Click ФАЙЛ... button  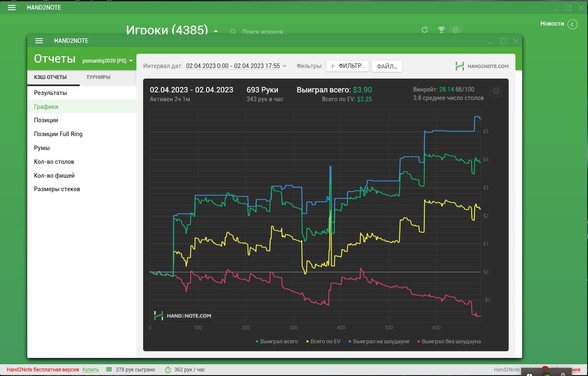[x=387, y=66]
